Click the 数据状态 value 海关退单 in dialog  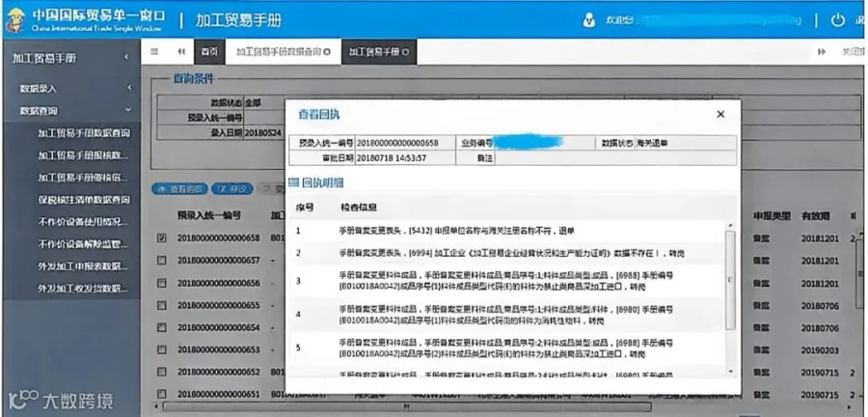(652, 143)
